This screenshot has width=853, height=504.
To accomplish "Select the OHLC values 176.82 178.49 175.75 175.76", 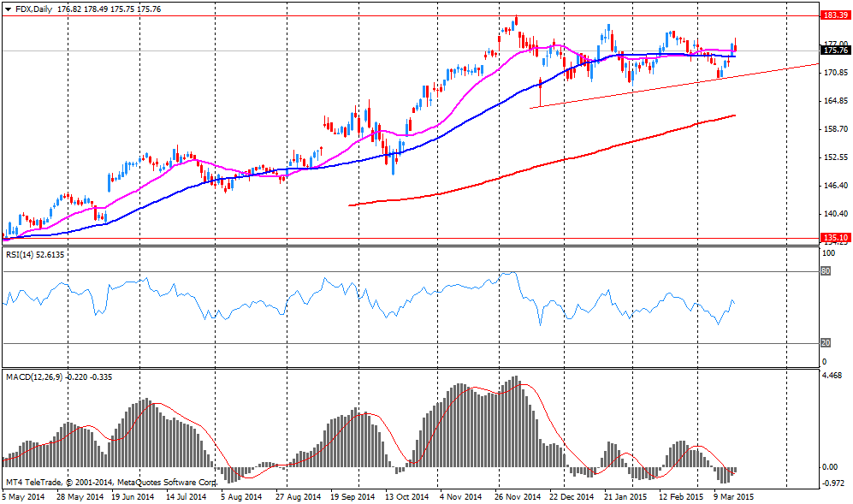I will (109, 9).
